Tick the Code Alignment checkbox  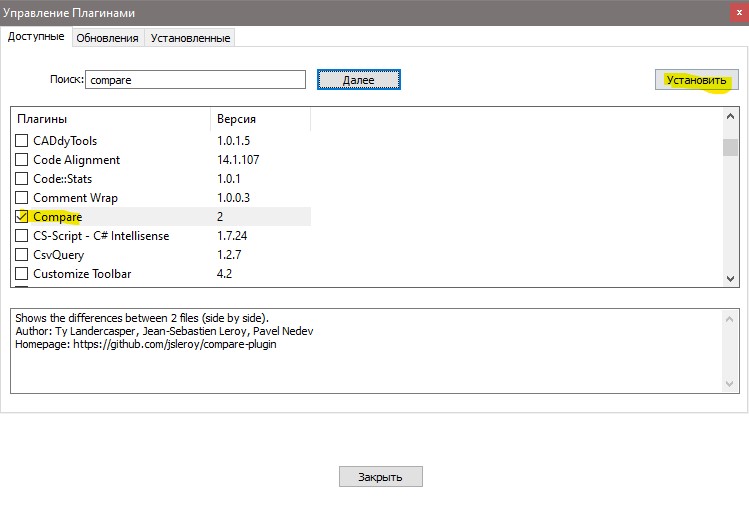(21, 160)
